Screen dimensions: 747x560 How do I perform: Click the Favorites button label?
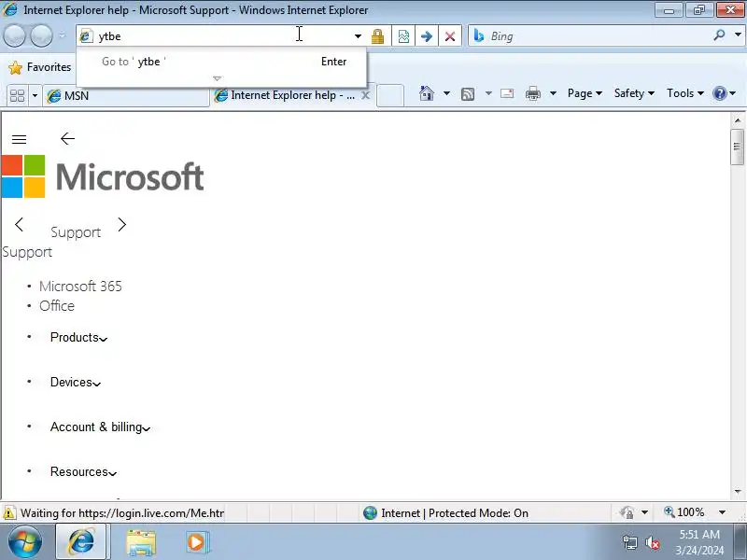pyautogui.click(x=49, y=67)
